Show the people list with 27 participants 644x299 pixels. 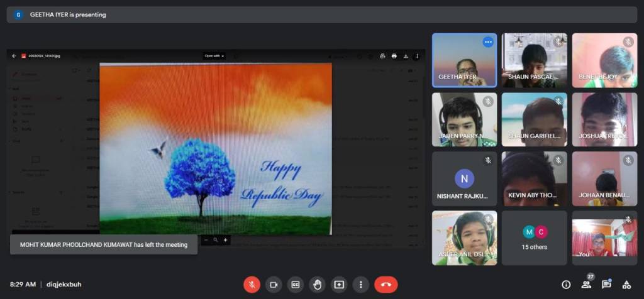[x=586, y=285]
